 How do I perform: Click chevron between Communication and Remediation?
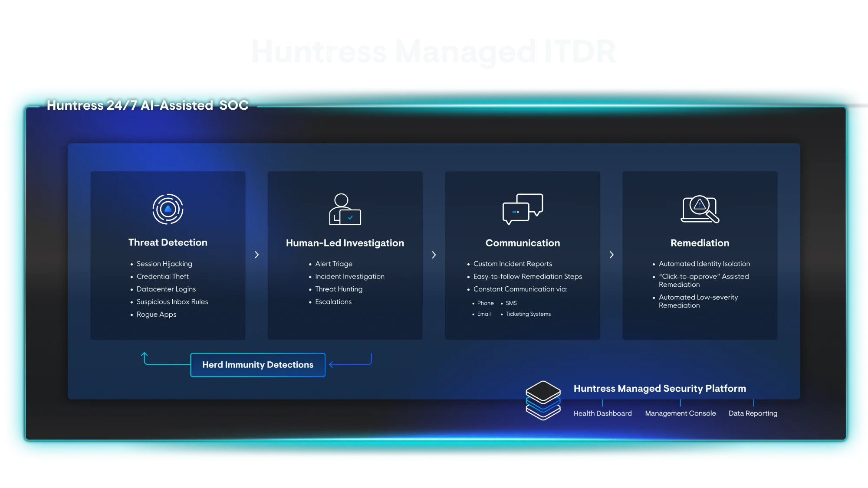612,255
